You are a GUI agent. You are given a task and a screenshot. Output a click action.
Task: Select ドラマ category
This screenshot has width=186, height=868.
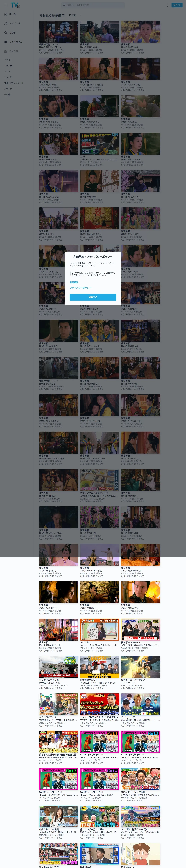pos(7,60)
